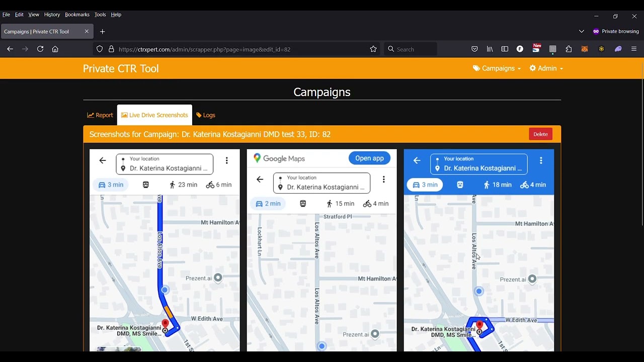Screen dimensions: 644x362
Task: Open the Help menu
Action: (x=116, y=15)
